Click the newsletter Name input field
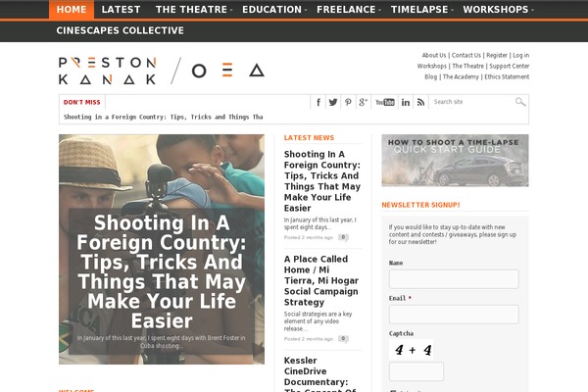 tap(454, 279)
